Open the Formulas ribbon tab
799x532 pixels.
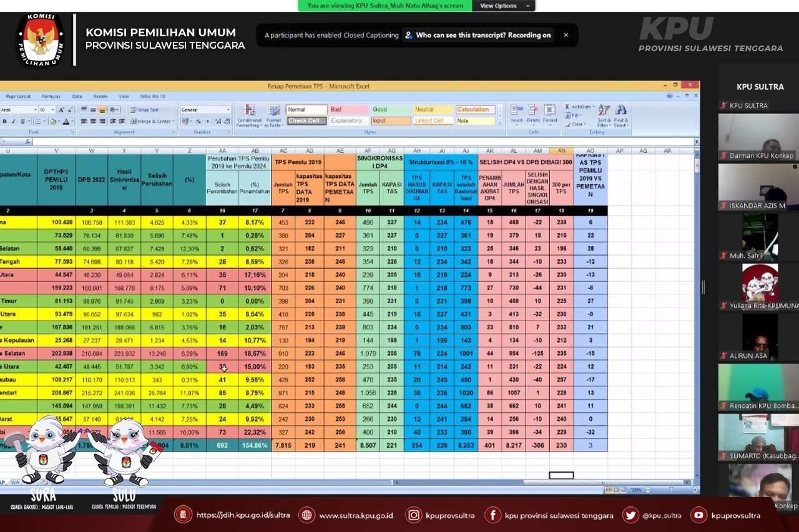(51, 97)
